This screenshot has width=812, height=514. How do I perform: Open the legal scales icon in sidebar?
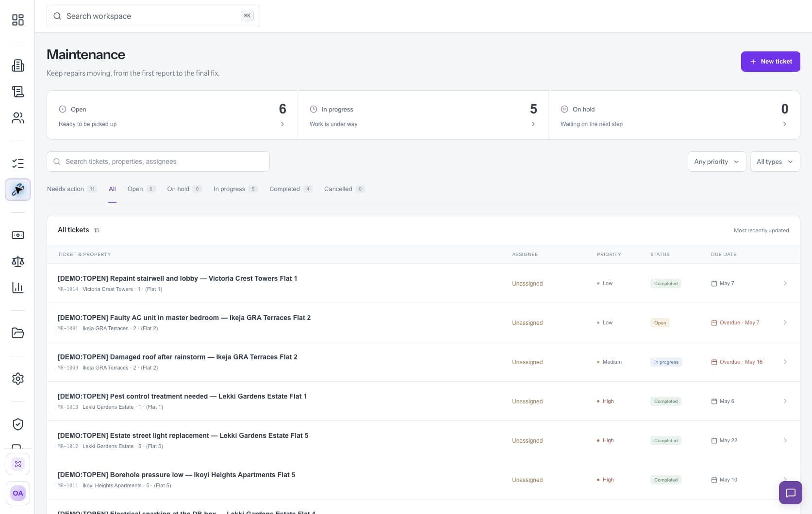[18, 261]
